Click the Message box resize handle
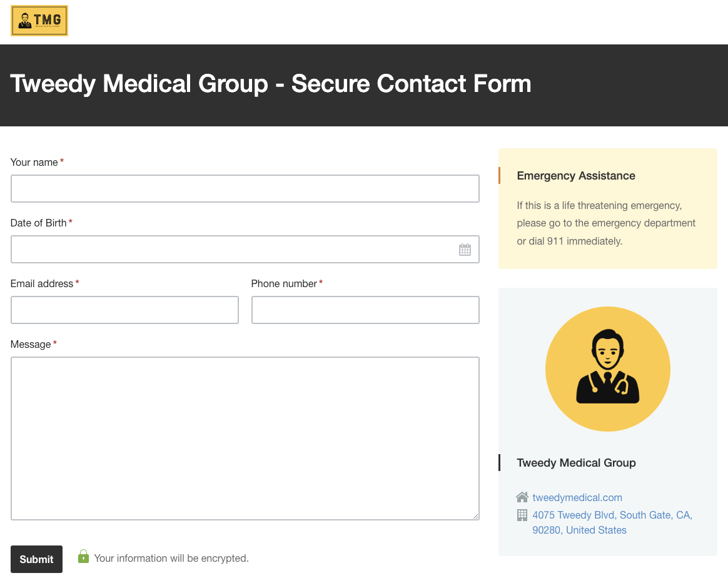Screen dimensions: 728x578 [476, 516]
